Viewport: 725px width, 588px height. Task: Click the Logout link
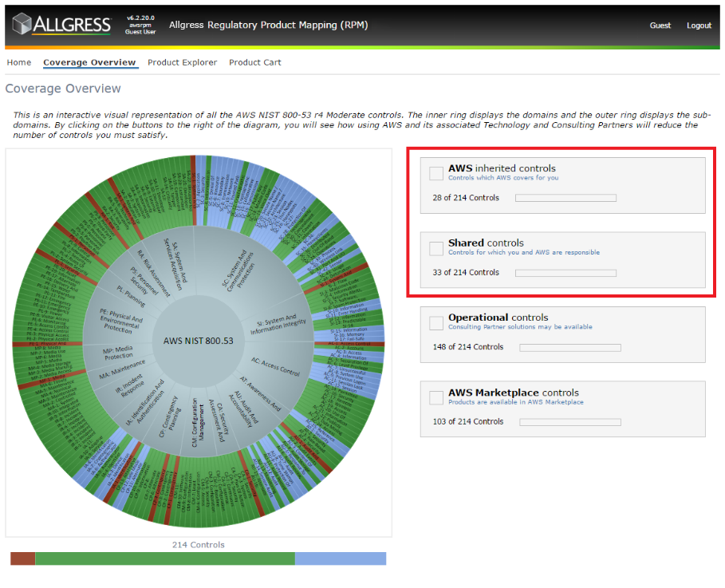[699, 26]
